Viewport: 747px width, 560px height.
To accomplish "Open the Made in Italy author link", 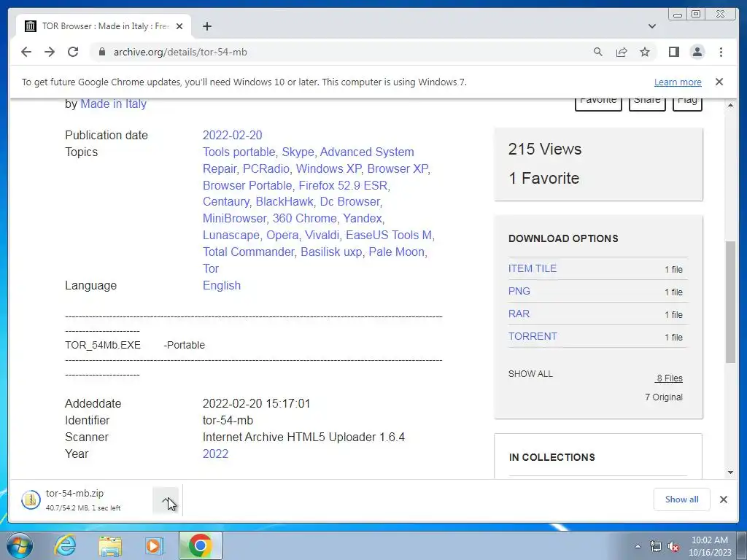I will coord(113,104).
